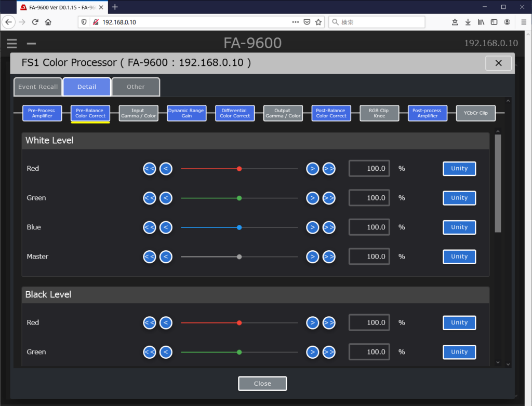
Task: Open the hamburger menu in FA-9600 header
Action: pyautogui.click(x=12, y=44)
